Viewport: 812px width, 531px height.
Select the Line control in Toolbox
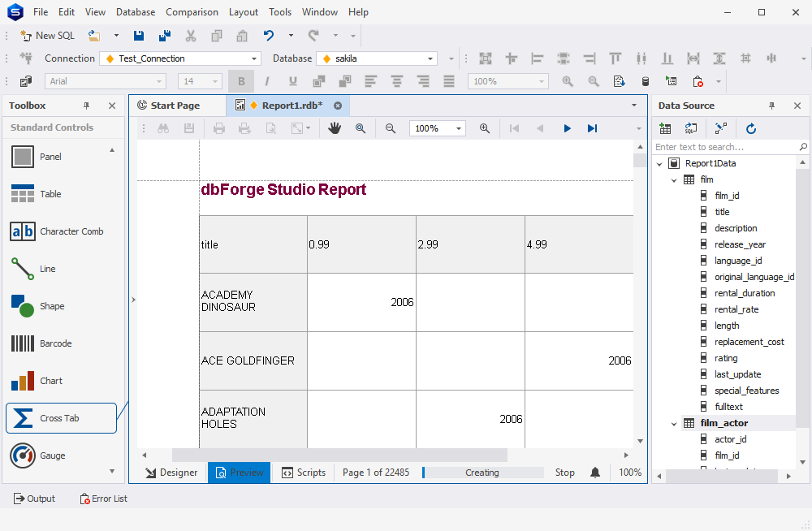click(61, 269)
